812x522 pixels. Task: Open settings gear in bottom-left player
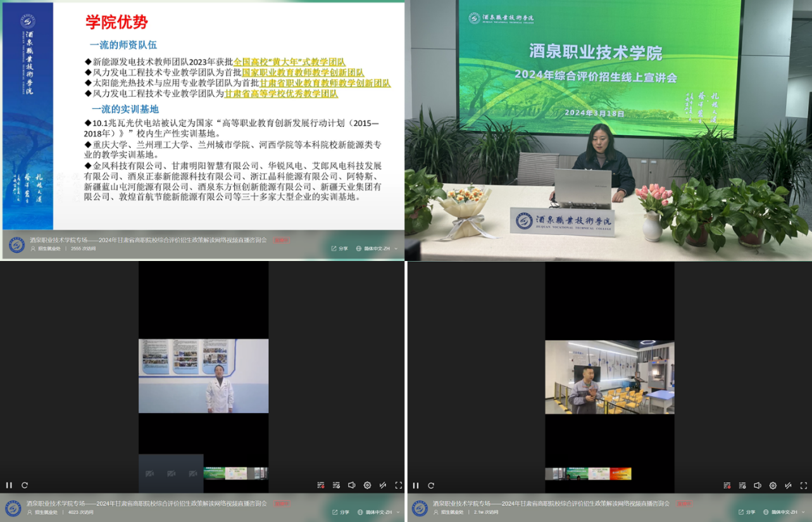click(367, 485)
